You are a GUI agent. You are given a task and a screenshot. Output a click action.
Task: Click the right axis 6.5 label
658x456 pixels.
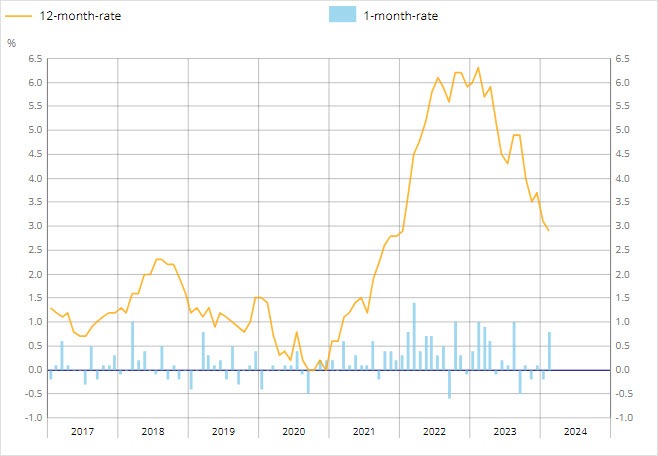(x=622, y=59)
